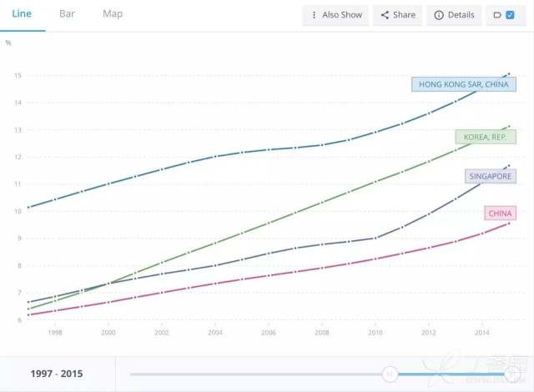Toggle the data labels checkbox

(511, 15)
